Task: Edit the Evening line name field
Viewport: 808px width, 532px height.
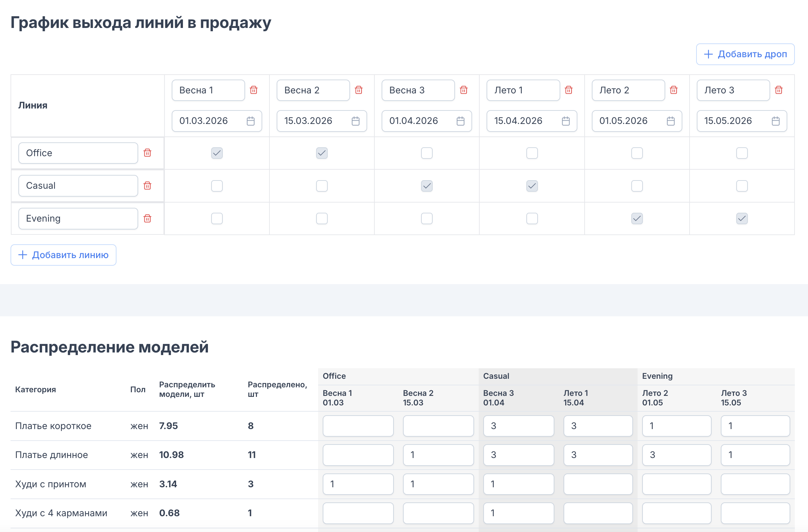Action: click(x=78, y=219)
